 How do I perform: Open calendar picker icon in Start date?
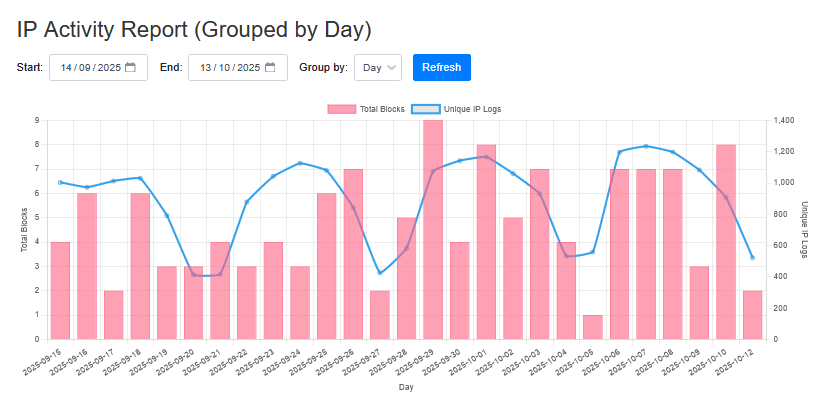click(x=130, y=68)
